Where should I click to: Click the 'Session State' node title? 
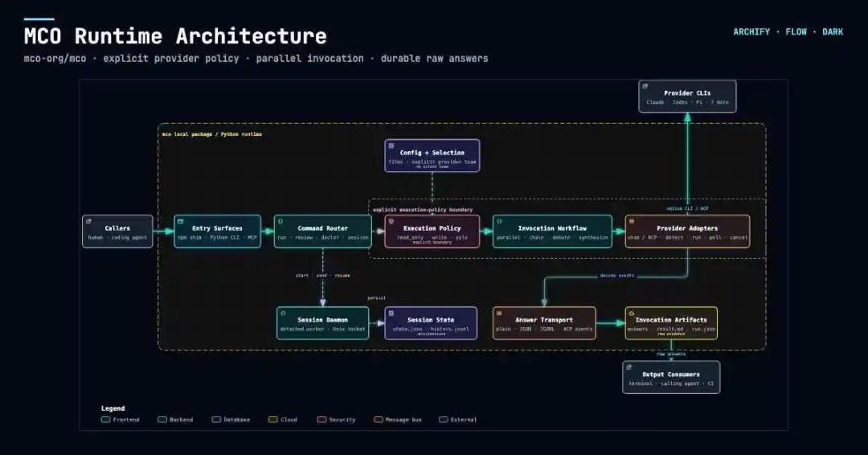431,320
